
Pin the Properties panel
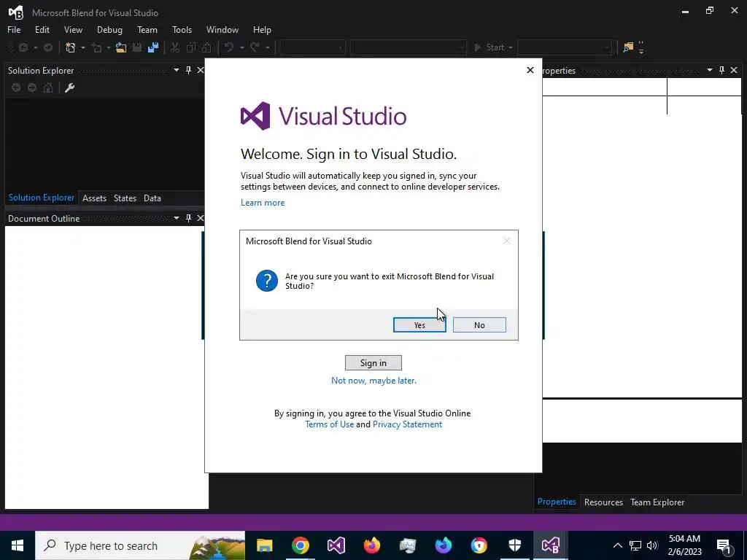coord(721,70)
